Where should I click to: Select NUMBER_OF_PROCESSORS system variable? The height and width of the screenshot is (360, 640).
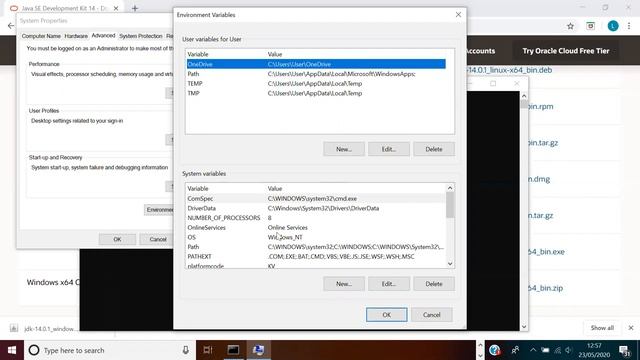pyautogui.click(x=316, y=218)
